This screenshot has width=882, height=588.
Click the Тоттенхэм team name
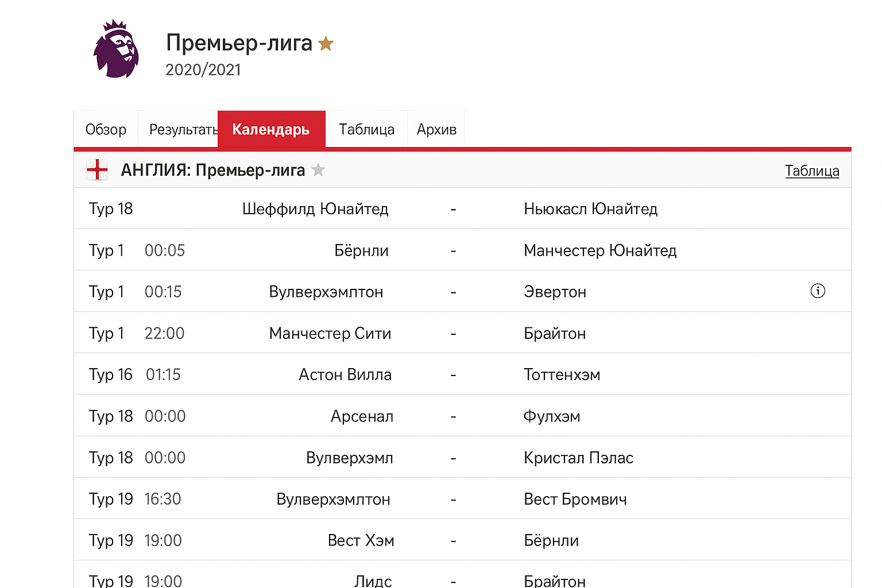click(x=562, y=374)
